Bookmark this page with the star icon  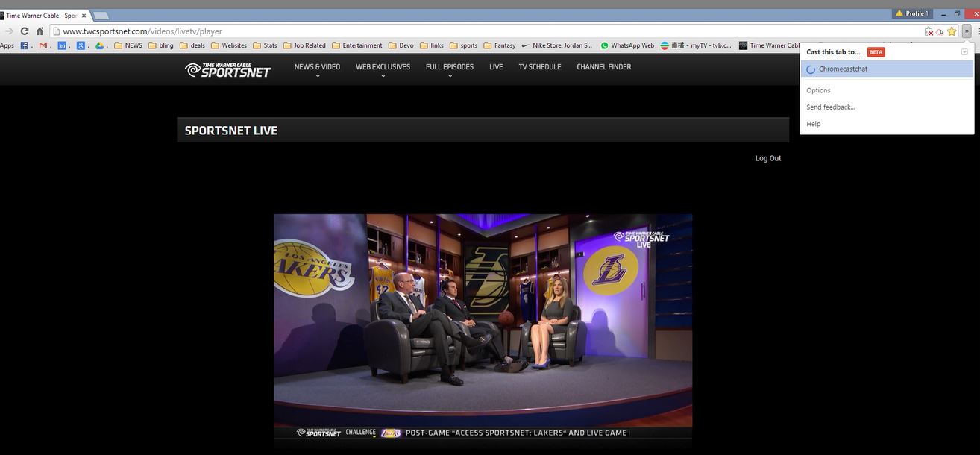pyautogui.click(x=952, y=31)
